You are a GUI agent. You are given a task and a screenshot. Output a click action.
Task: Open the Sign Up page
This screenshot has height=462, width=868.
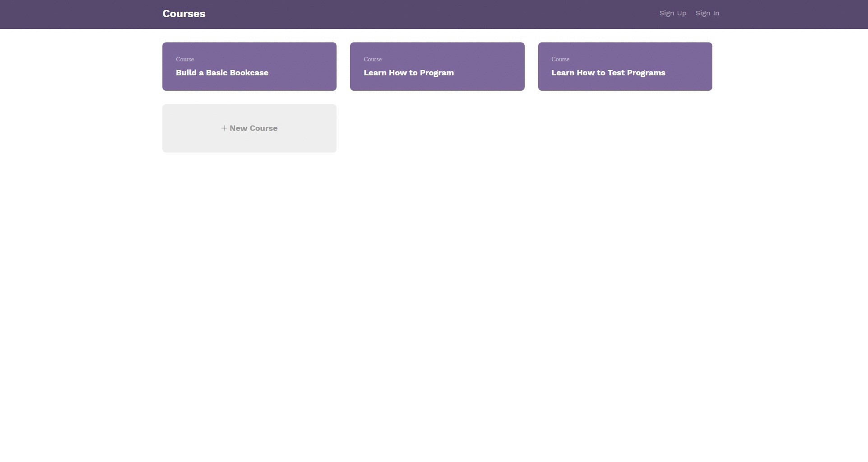(x=673, y=13)
